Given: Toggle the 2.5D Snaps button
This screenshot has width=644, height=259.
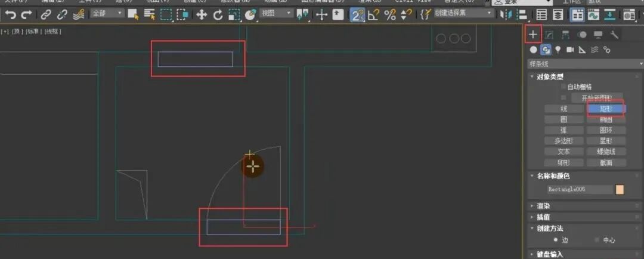Looking at the screenshot, I should [357, 15].
